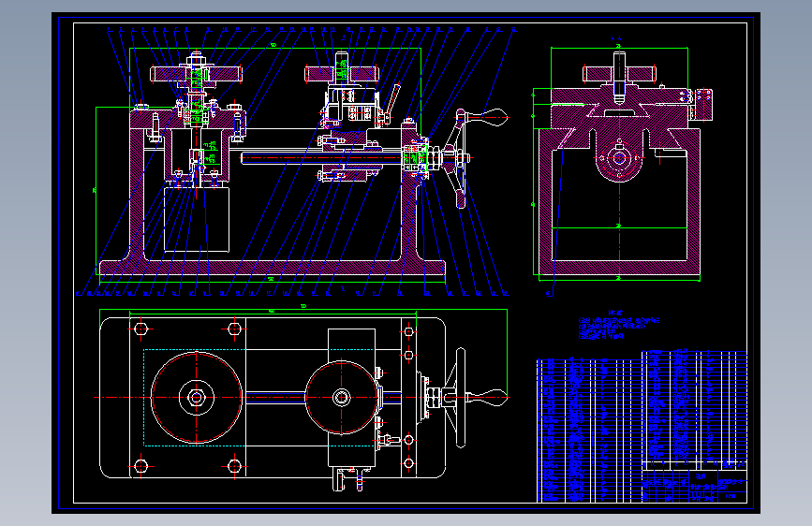Select the horizontal lead screw shaft in the front view

pos(321,157)
